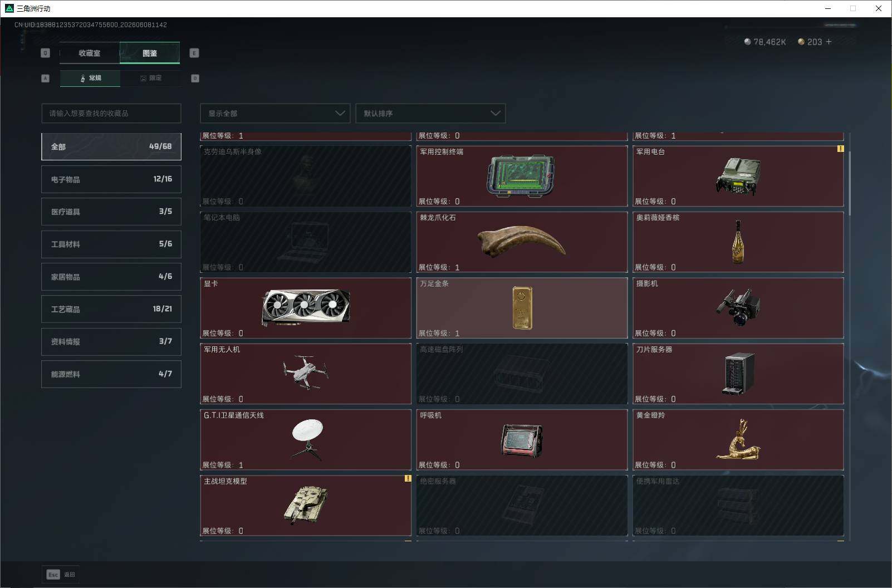Click the 万足金条 title text
Viewport: 892px width, 588px height.
pos(434,283)
